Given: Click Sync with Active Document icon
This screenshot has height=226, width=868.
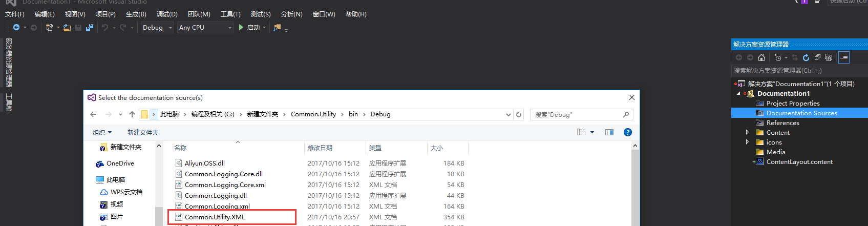Looking at the screenshot, I should coord(795,57).
